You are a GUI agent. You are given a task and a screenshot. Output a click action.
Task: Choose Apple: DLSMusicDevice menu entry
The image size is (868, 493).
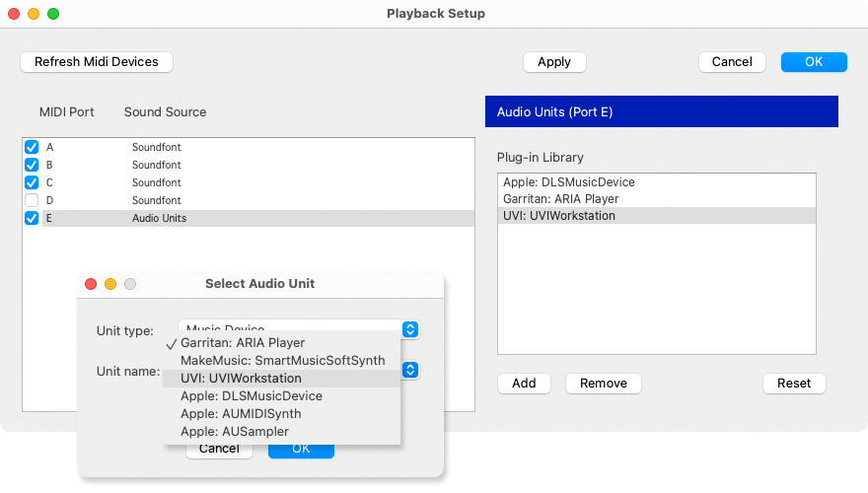(x=282, y=396)
